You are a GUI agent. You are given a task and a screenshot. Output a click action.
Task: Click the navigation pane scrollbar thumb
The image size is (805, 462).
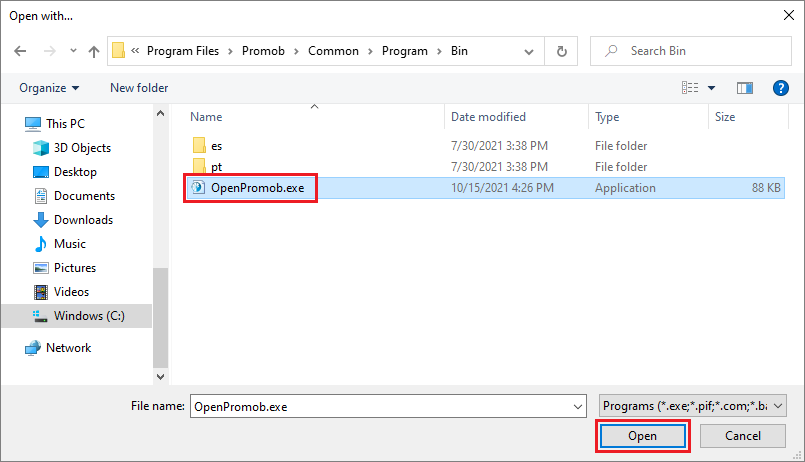pyautogui.click(x=160, y=318)
